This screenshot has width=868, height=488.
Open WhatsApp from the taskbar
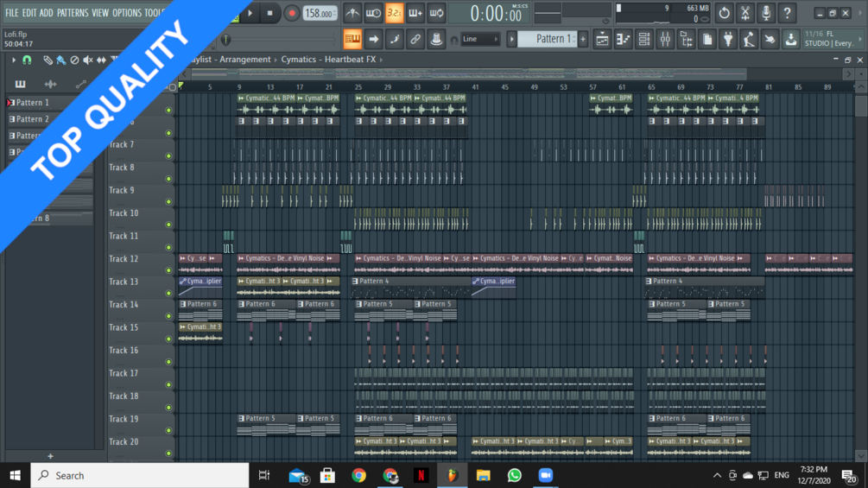514,475
